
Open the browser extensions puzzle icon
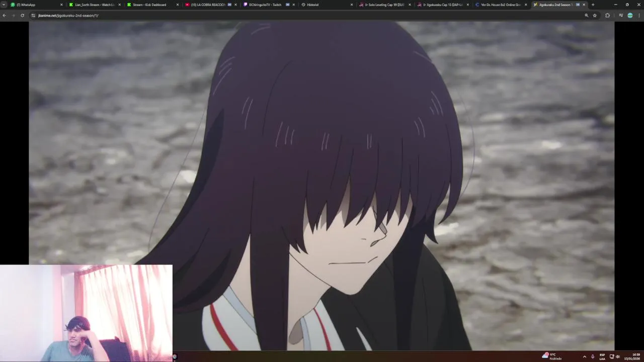[607, 16]
